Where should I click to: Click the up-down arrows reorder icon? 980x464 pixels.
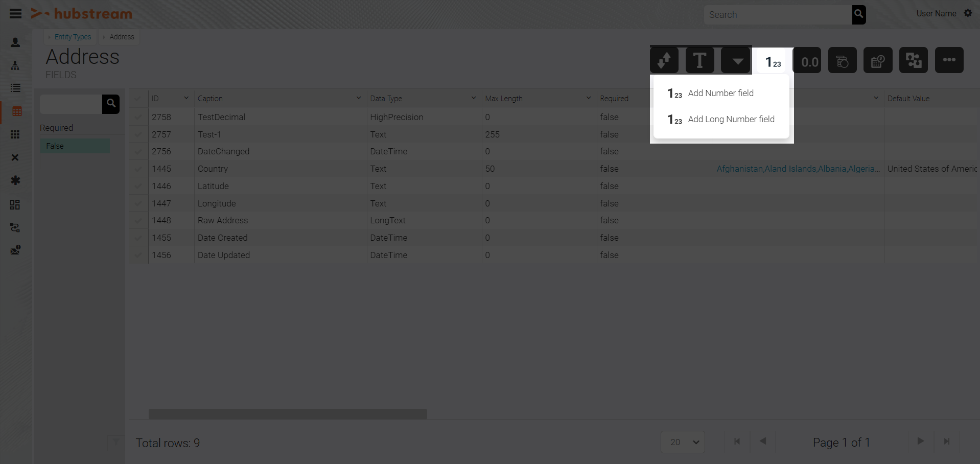click(x=664, y=61)
